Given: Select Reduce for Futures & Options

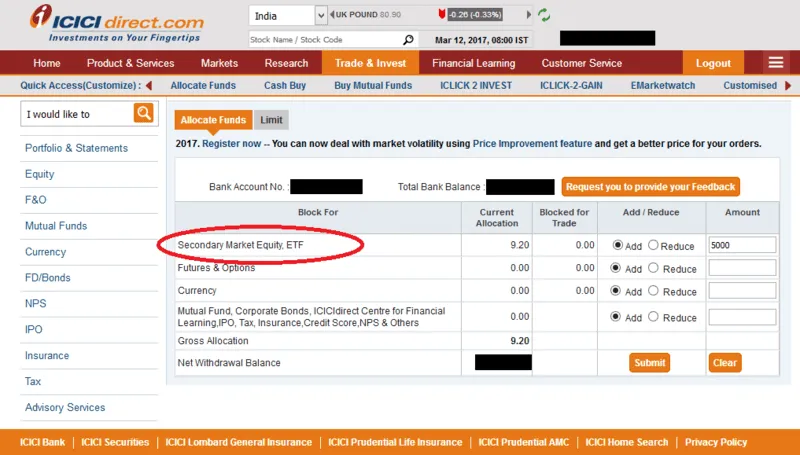Looking at the screenshot, I should (653, 268).
